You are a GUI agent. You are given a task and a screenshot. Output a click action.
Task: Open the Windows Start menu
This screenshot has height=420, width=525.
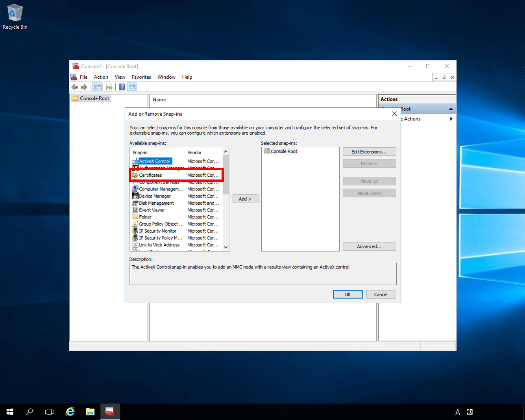point(10,412)
